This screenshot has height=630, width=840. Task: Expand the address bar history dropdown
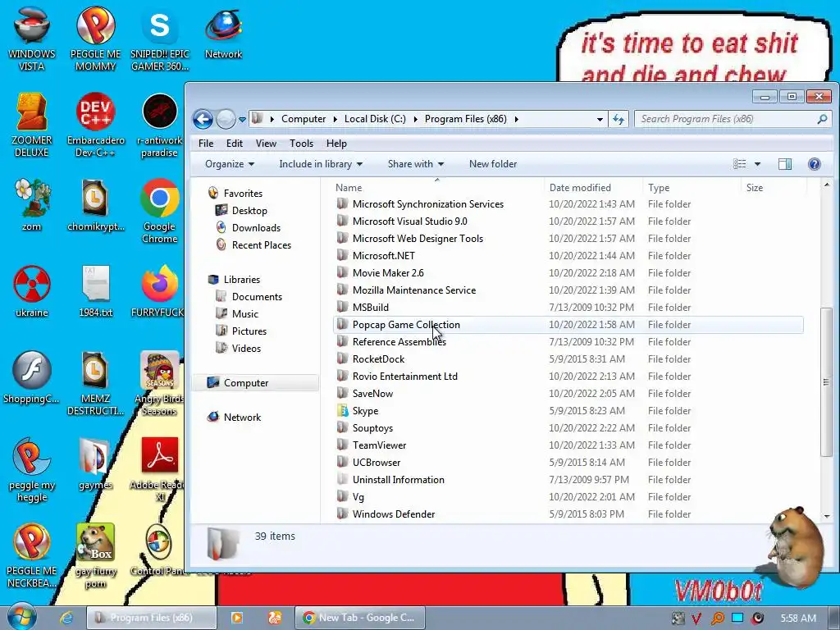[x=600, y=119]
